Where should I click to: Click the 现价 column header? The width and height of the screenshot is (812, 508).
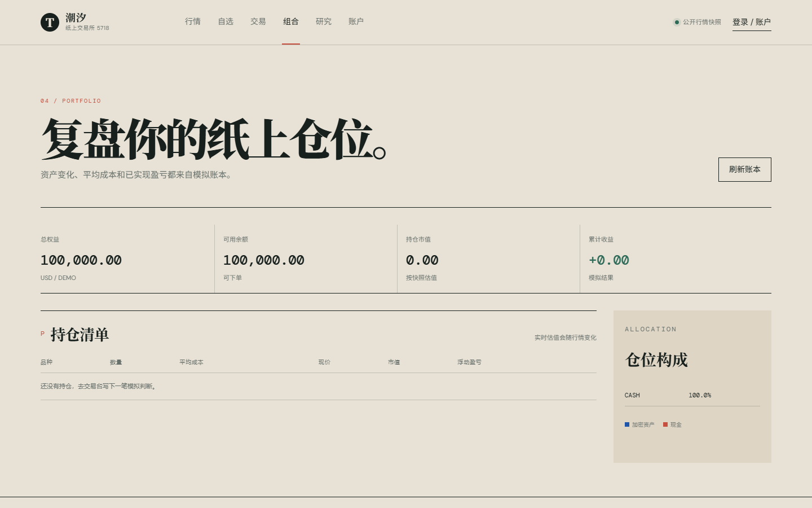[324, 362]
